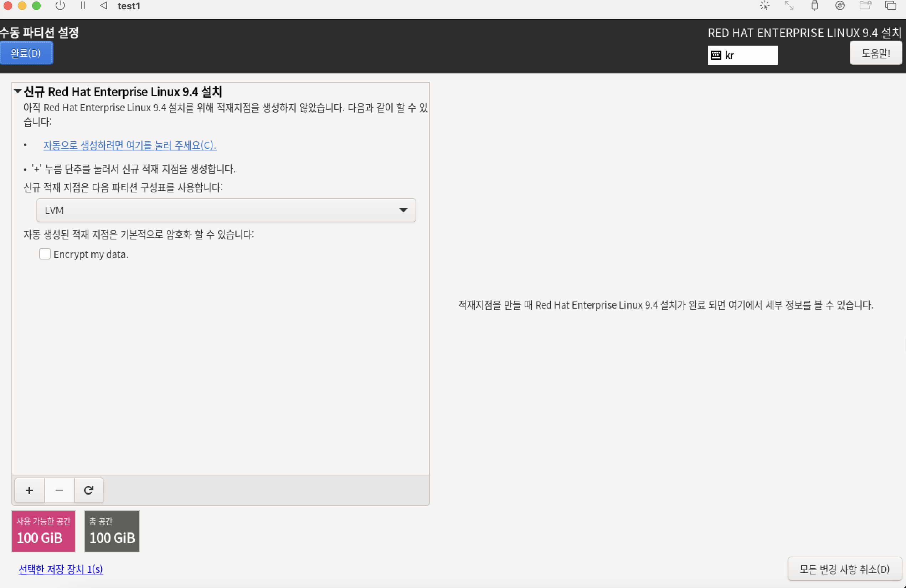Screen dimensions: 906x588
Task: Click the VM power icon in title bar
Action: pos(60,6)
